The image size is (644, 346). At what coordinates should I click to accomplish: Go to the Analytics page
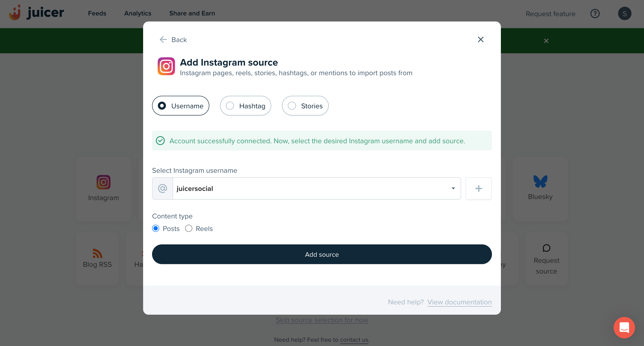(x=138, y=13)
